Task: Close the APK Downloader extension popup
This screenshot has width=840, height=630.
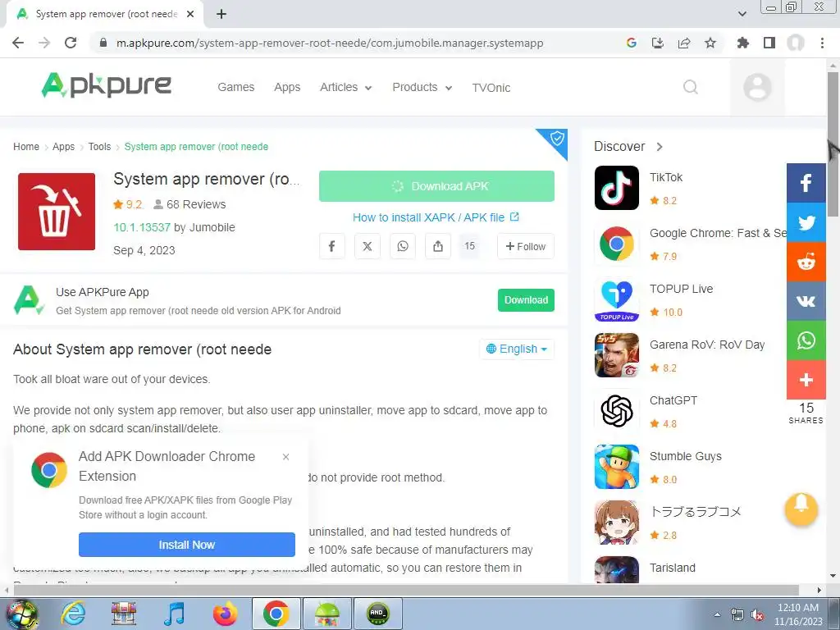Action: 286,457
